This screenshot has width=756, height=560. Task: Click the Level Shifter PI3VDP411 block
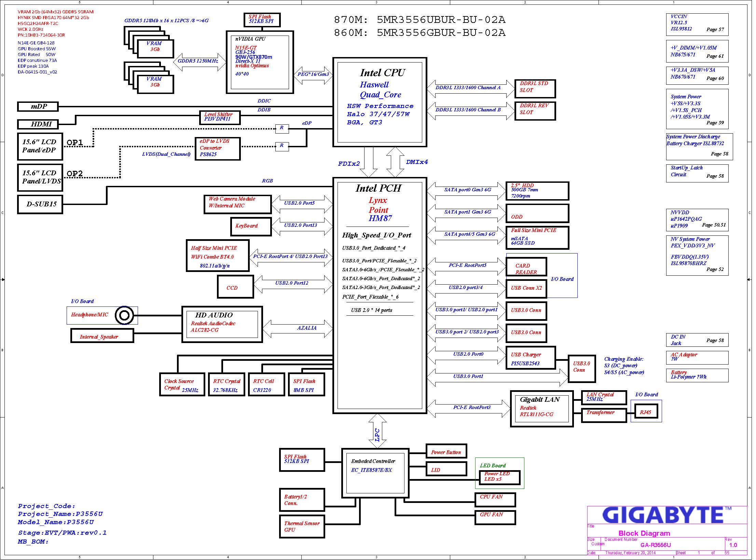(x=220, y=118)
